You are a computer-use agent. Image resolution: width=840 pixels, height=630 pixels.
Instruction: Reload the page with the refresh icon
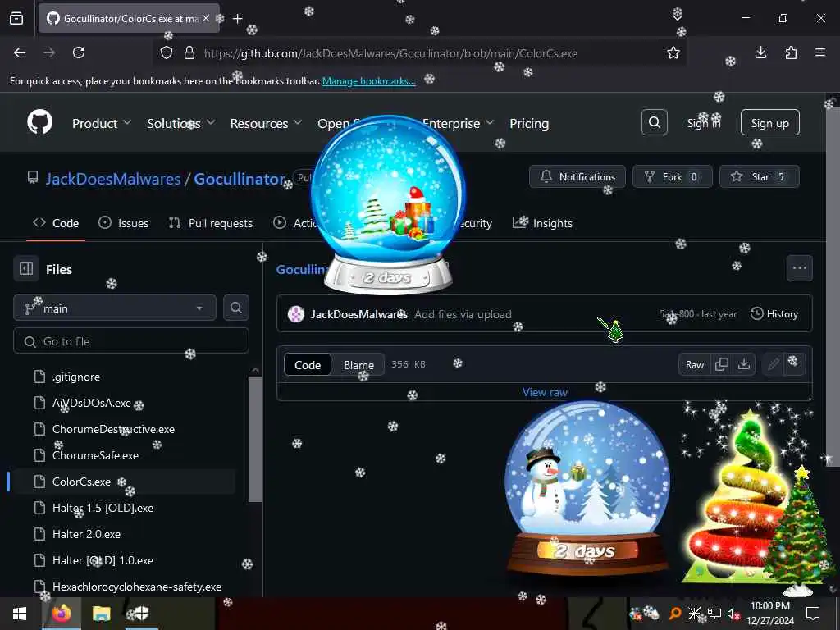(x=79, y=52)
